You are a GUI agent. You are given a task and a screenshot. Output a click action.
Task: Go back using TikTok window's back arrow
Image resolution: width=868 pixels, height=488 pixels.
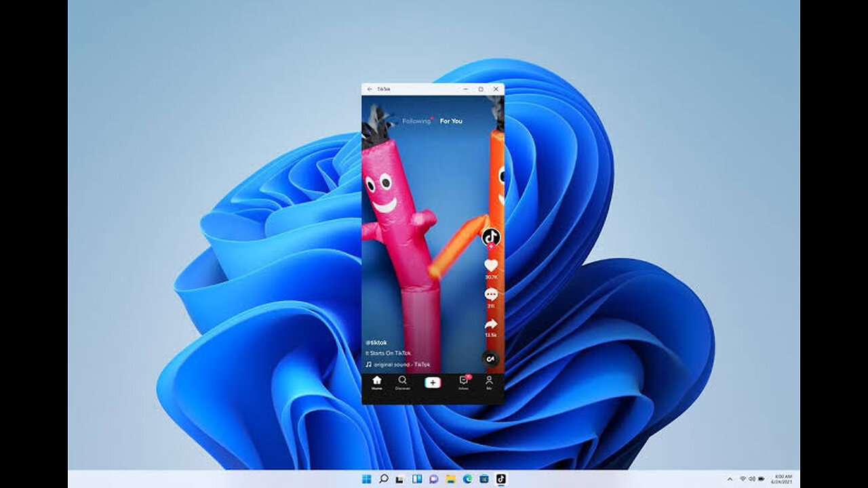coord(369,89)
